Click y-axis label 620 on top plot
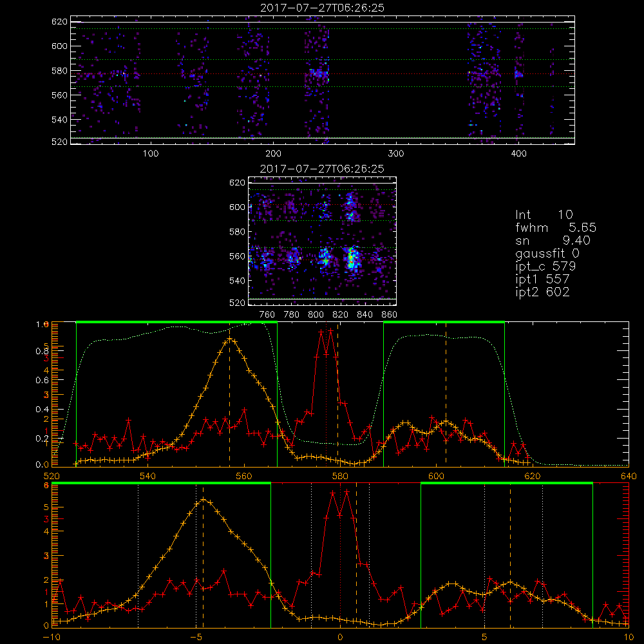This screenshot has width=644, height=644. (x=59, y=22)
